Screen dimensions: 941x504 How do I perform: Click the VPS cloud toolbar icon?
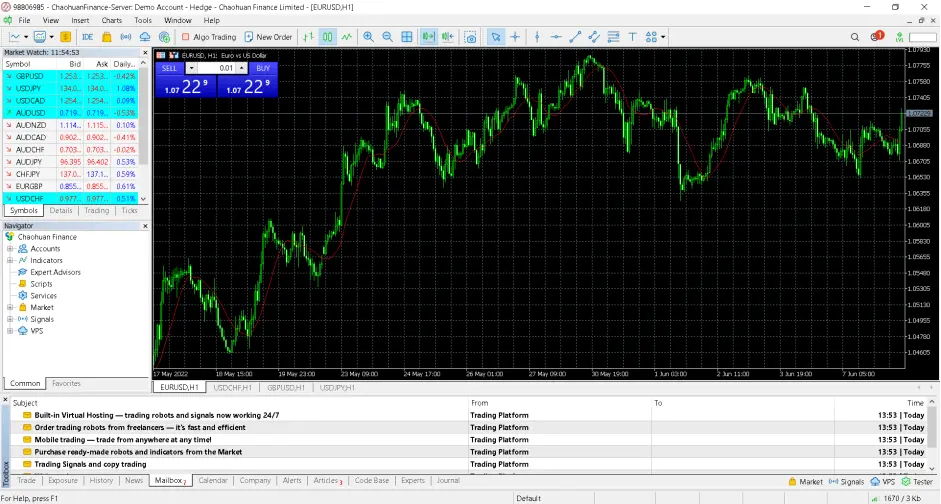pos(145,37)
